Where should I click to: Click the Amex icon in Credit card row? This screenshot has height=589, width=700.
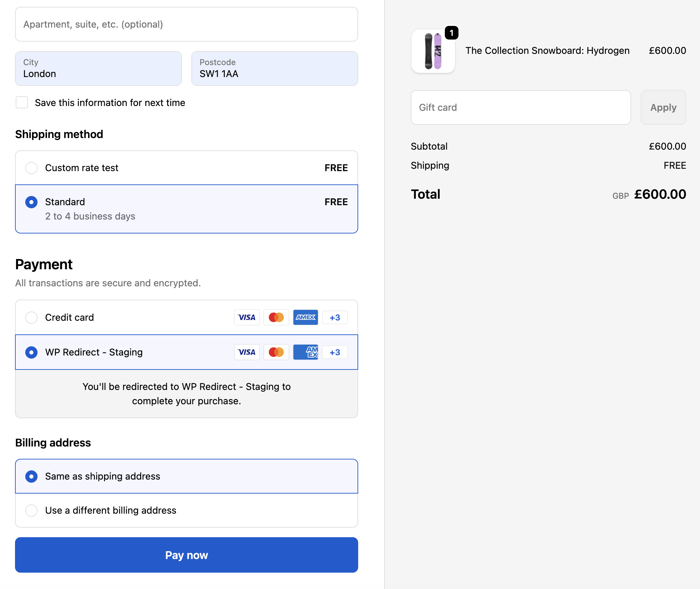[305, 317]
